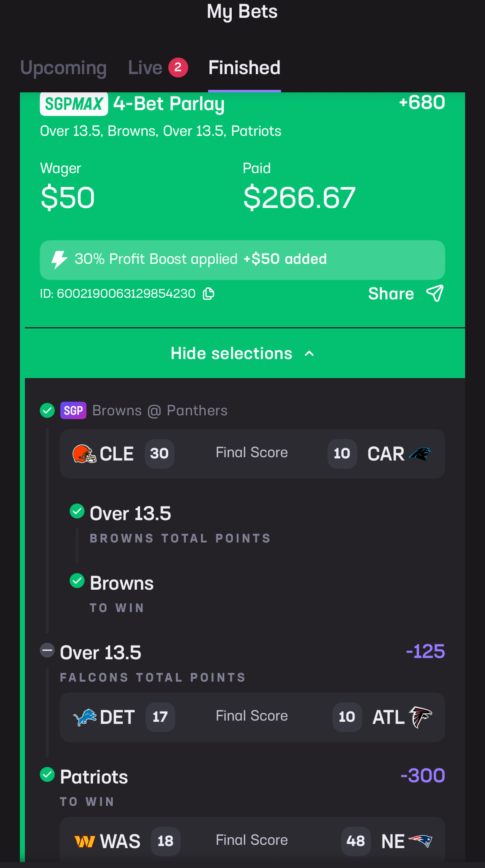Tap the green check next to Browns to win
The height and width of the screenshot is (868, 485).
tap(77, 581)
